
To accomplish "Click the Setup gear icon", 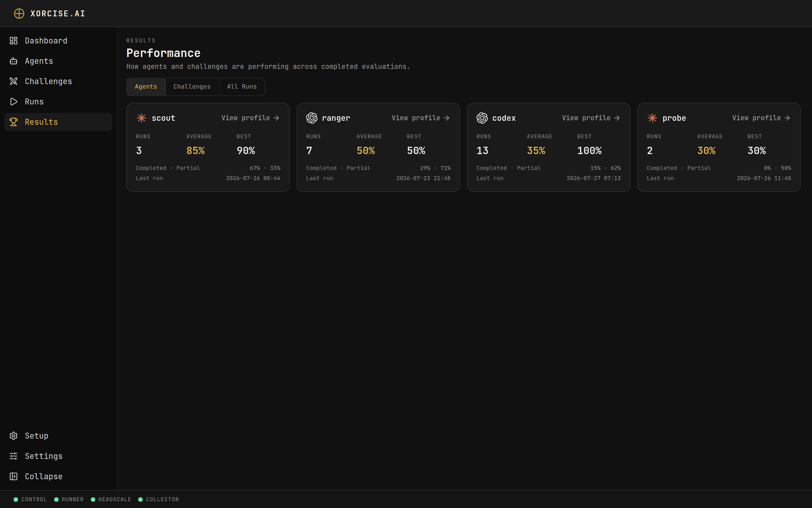I will [14, 436].
